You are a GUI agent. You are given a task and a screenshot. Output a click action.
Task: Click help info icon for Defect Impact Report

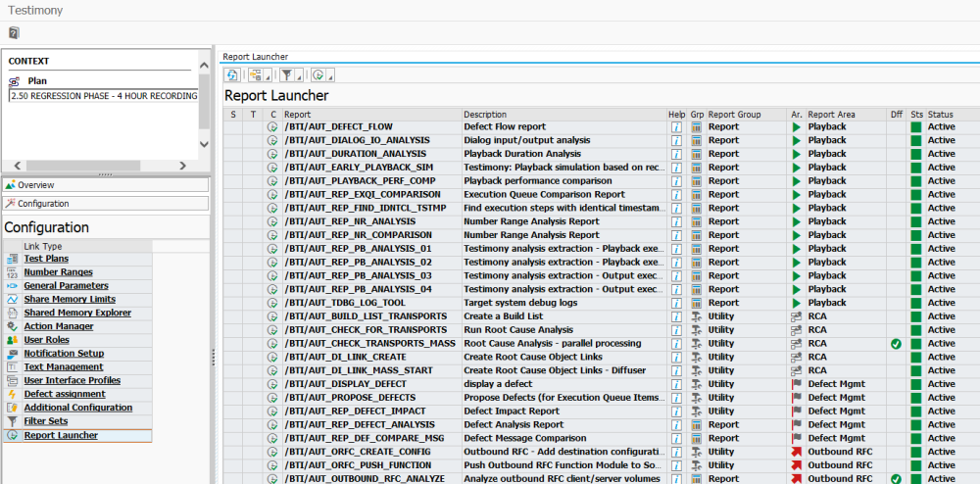[676, 411]
